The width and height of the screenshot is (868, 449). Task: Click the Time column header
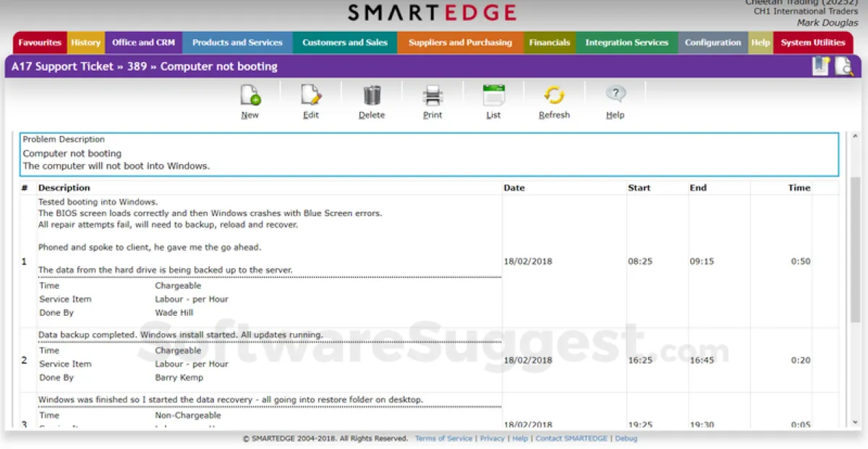[x=799, y=188]
